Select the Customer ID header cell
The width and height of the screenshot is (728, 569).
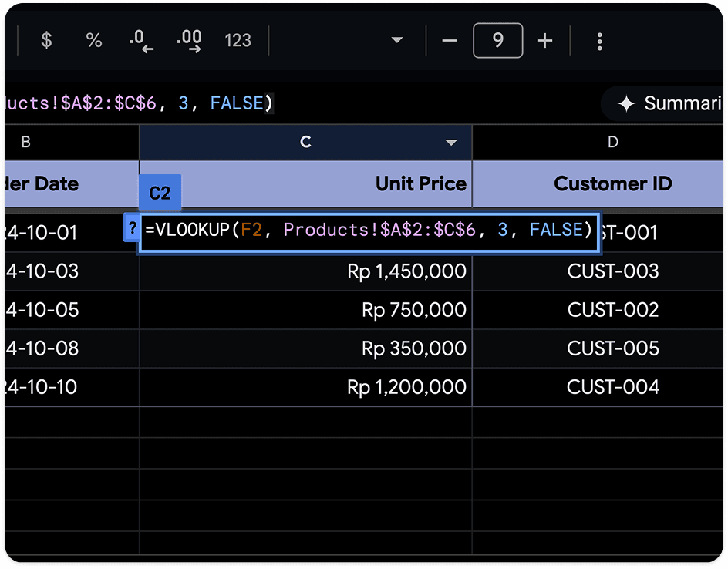pos(598,183)
